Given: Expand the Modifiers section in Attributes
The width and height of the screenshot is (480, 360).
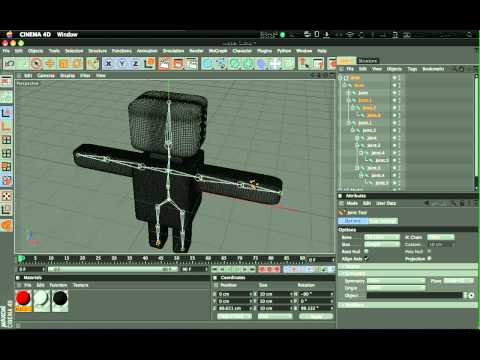Looking at the screenshot, I should pyautogui.click(x=408, y=305).
